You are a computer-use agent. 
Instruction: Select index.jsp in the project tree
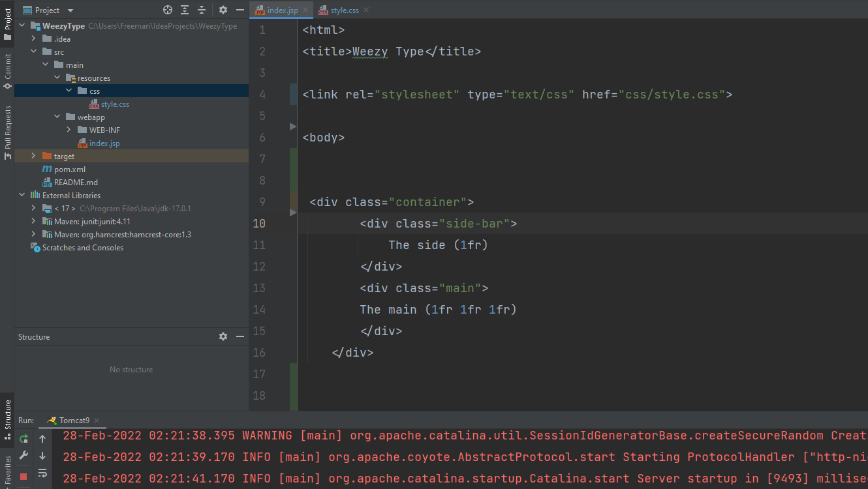click(104, 143)
